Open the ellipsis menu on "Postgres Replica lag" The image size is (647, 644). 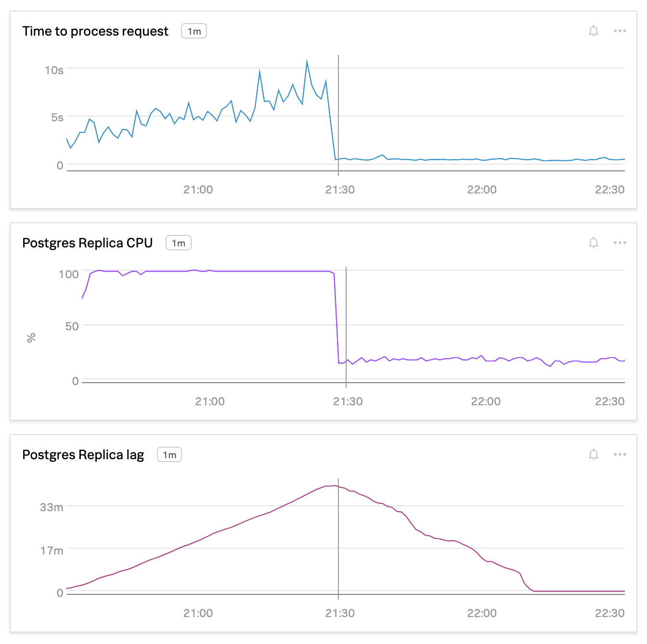pyautogui.click(x=621, y=454)
